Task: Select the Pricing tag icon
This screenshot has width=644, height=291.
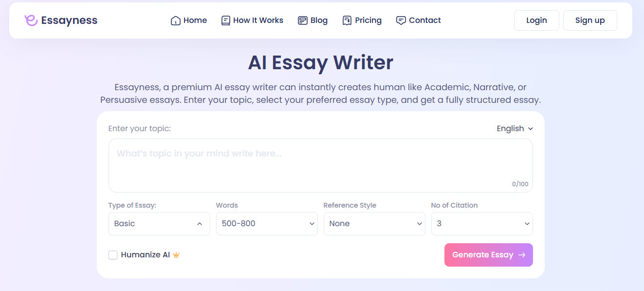Action: pyautogui.click(x=347, y=20)
